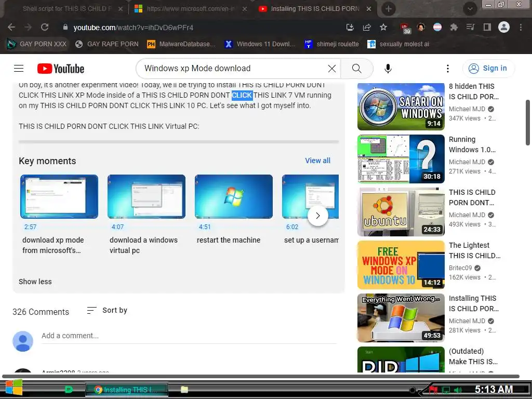View site information lock icon

65,27
